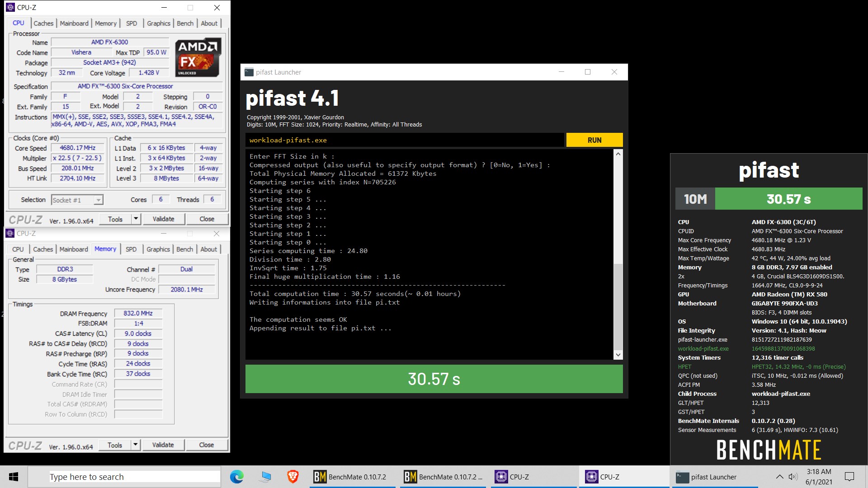This screenshot has width=868, height=488.
Task: Expand Tools dropdown arrow in lower CPU-Z window
Action: point(135,445)
